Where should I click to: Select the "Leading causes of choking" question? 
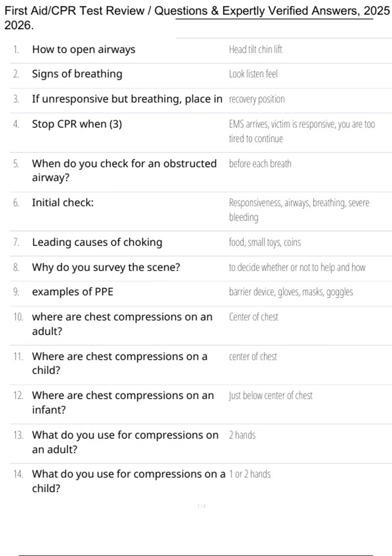(x=97, y=242)
